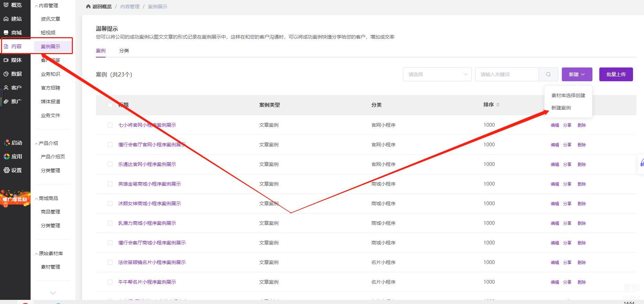Screen dimensions: 644x304
Task: Click the 请输入关键词 search field
Action: [x=506, y=74]
